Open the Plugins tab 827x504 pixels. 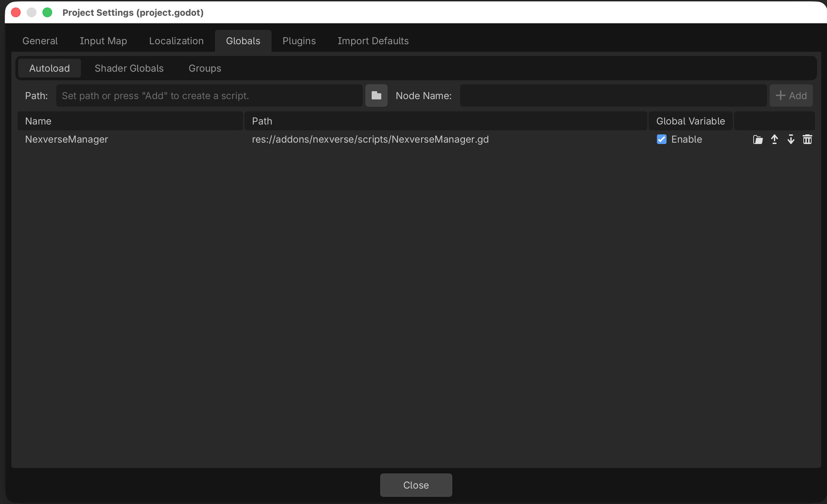coord(298,41)
